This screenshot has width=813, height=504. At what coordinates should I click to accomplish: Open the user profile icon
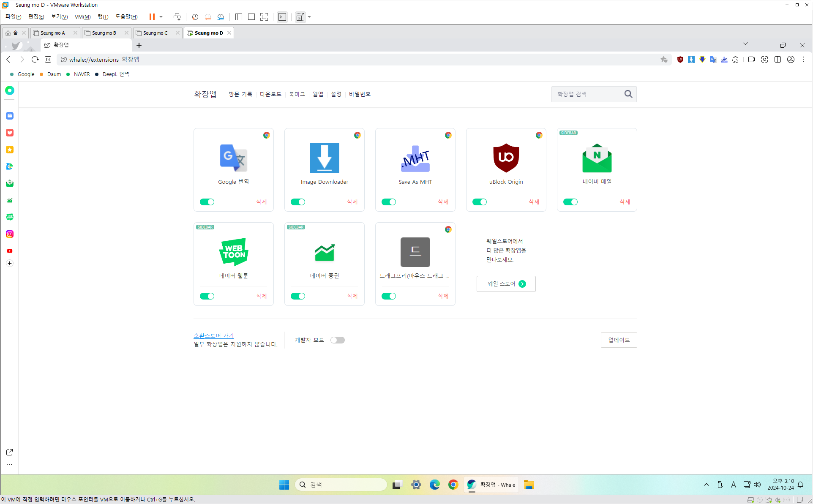[x=791, y=60]
